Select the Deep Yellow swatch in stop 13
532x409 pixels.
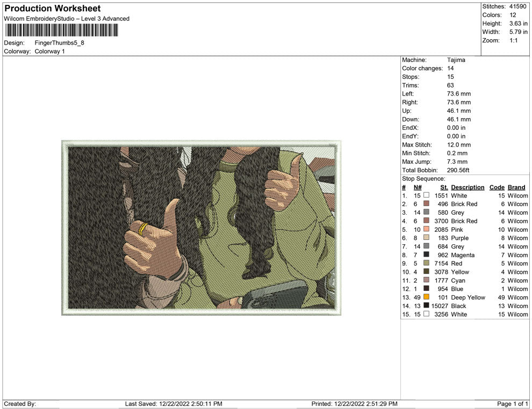[x=427, y=297]
